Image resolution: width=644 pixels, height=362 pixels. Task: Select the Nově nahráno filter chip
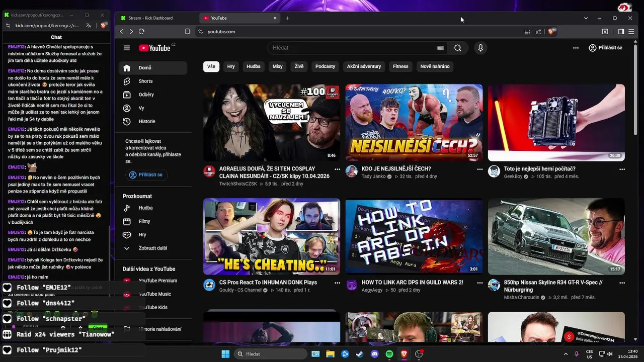(435, 66)
